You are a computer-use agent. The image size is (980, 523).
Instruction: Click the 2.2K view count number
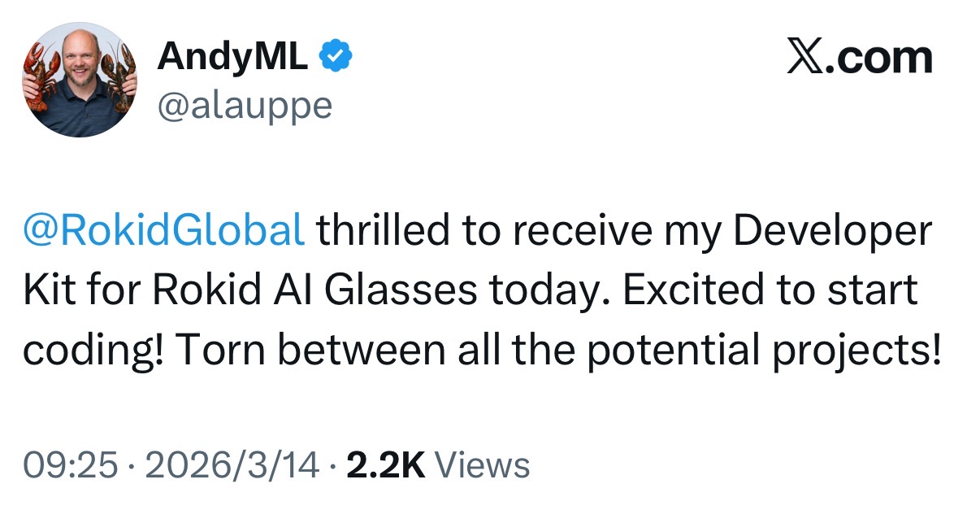click(386, 465)
